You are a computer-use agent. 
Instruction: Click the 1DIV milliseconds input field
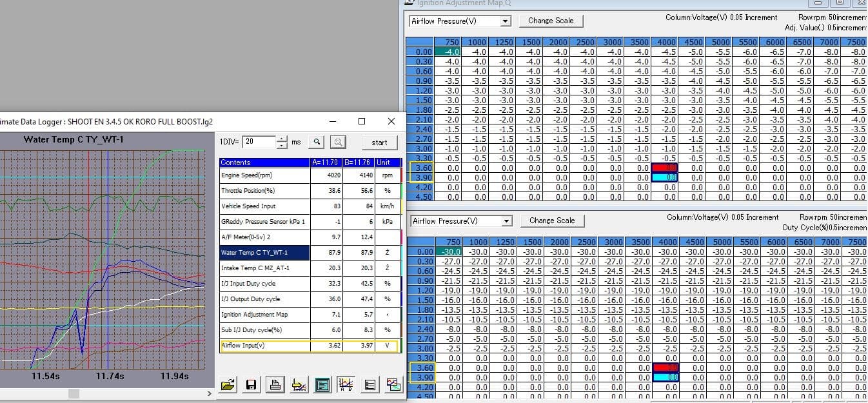(x=259, y=142)
